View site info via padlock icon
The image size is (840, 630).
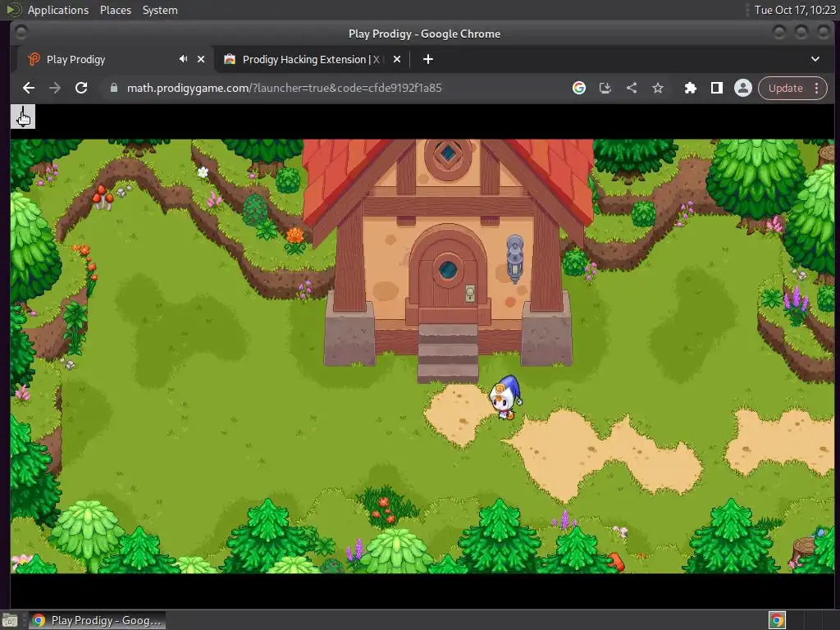pos(113,88)
